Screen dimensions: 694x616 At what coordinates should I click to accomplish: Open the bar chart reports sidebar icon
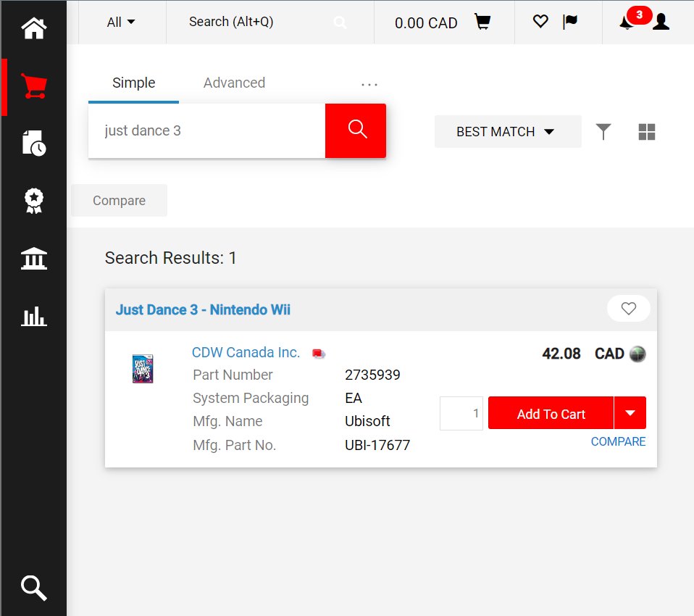pos(33,316)
